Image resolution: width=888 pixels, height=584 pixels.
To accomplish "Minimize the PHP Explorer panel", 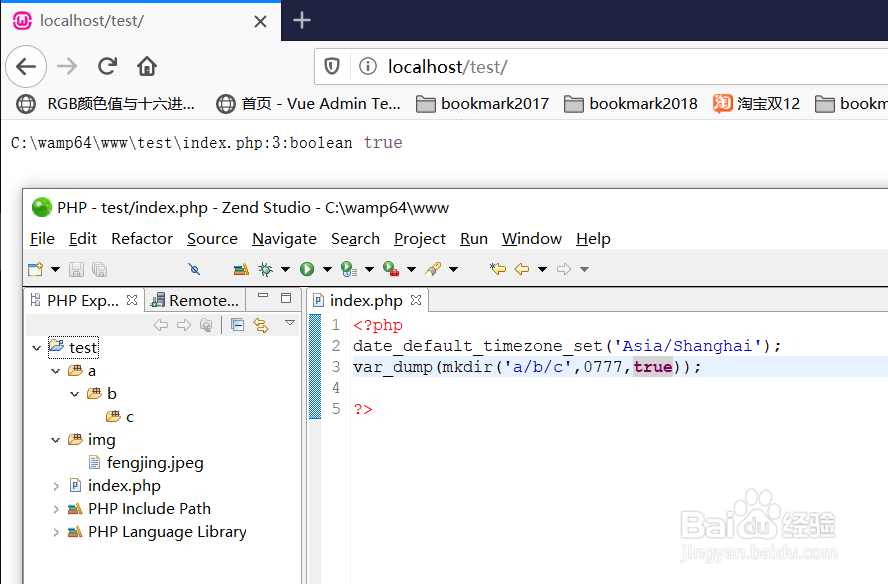I will click(263, 296).
